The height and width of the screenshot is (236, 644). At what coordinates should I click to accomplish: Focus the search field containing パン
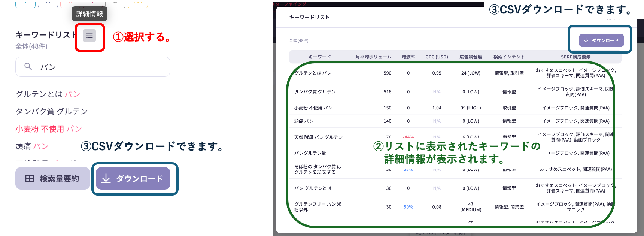(x=101, y=67)
